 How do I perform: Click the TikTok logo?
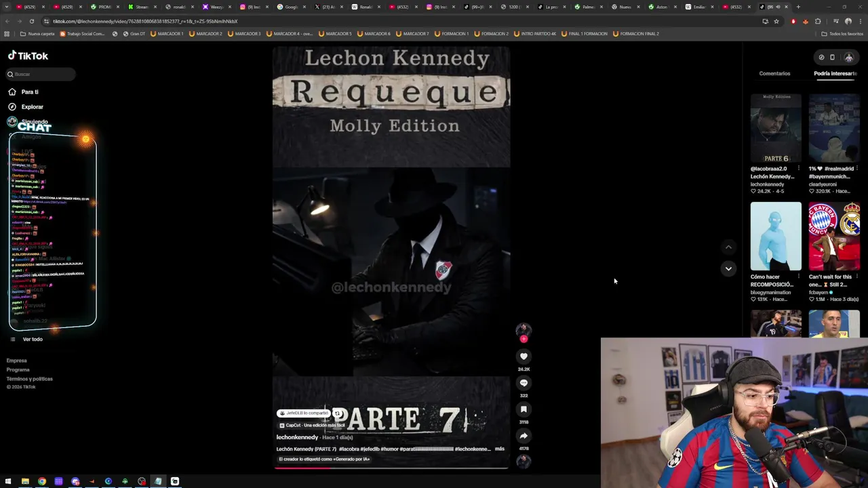[28, 56]
